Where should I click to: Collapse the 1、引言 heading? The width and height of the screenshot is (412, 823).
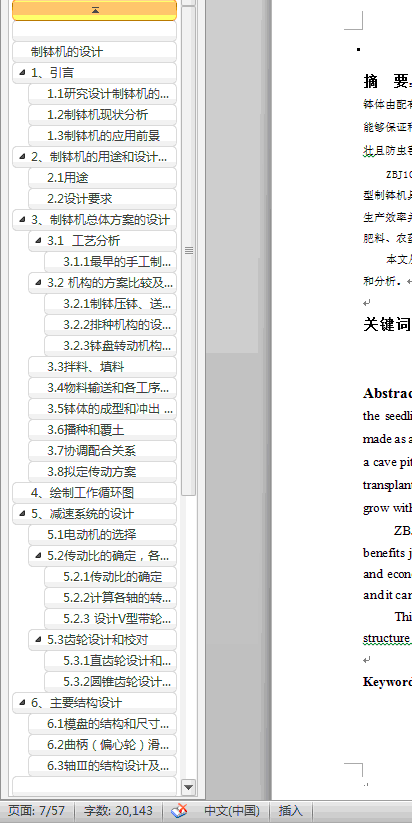[x=22, y=72]
